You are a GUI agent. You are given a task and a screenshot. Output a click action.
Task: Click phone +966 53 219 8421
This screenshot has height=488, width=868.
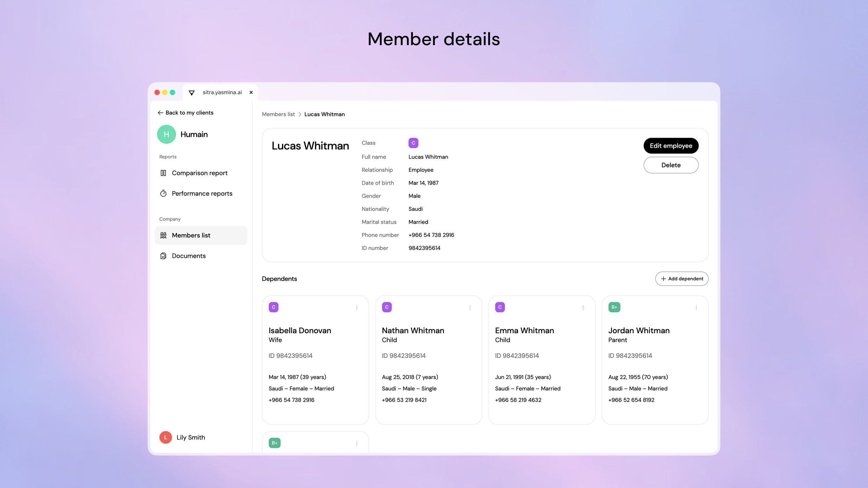pyautogui.click(x=404, y=400)
